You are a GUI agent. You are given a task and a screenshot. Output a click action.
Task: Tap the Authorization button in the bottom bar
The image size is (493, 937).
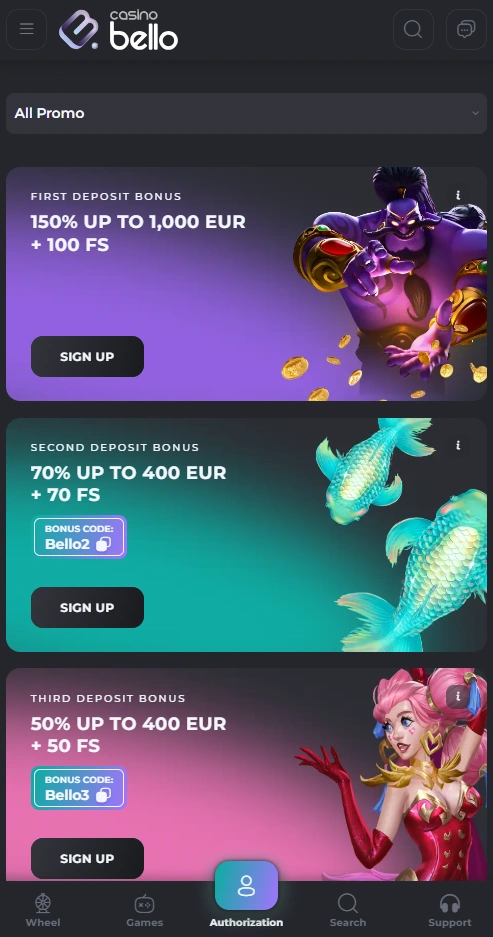point(246,895)
